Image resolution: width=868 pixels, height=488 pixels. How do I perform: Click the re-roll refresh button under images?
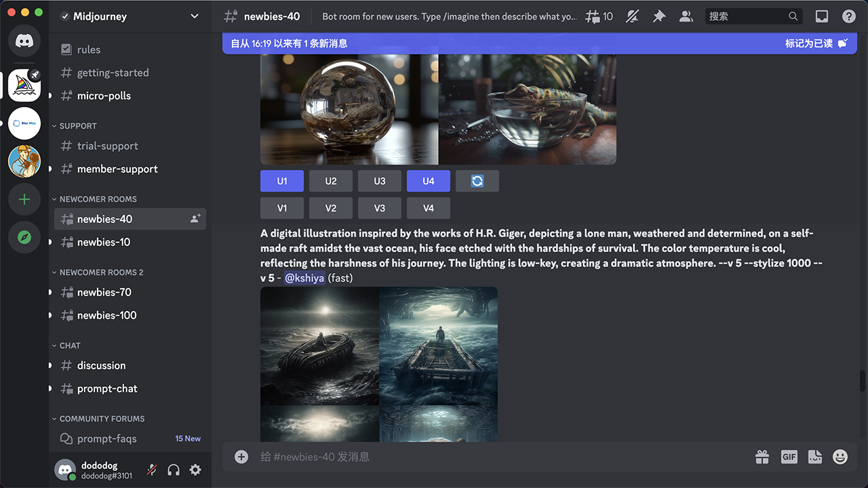click(x=477, y=181)
